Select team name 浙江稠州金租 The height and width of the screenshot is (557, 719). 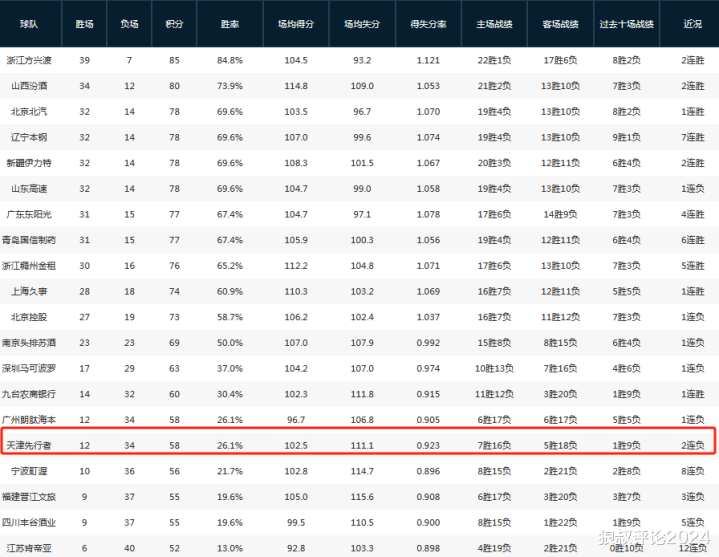coord(29,265)
